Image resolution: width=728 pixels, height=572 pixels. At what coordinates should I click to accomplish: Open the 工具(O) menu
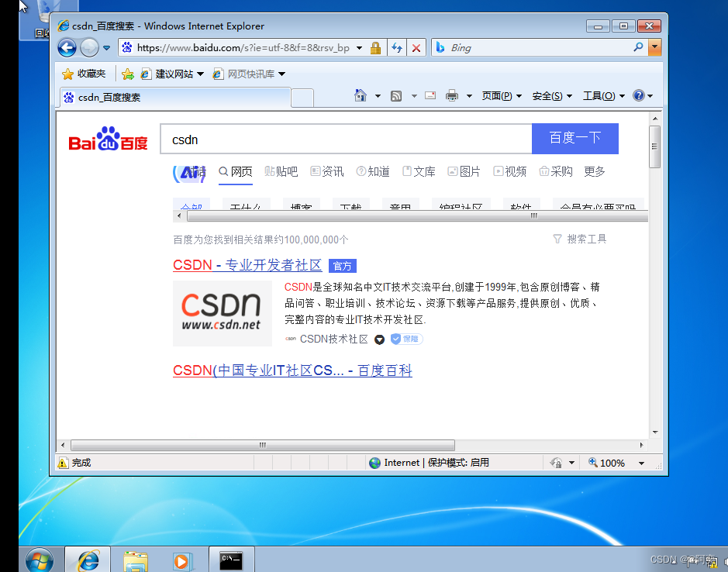coord(604,96)
